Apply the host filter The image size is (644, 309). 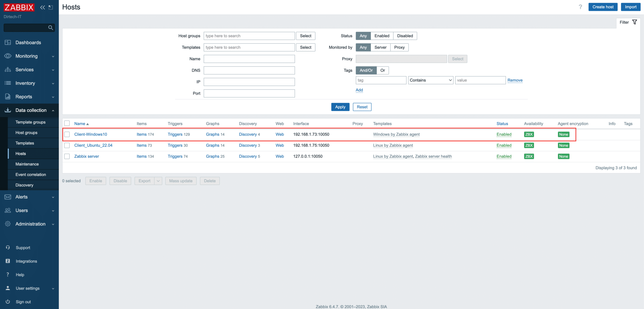[x=340, y=107]
